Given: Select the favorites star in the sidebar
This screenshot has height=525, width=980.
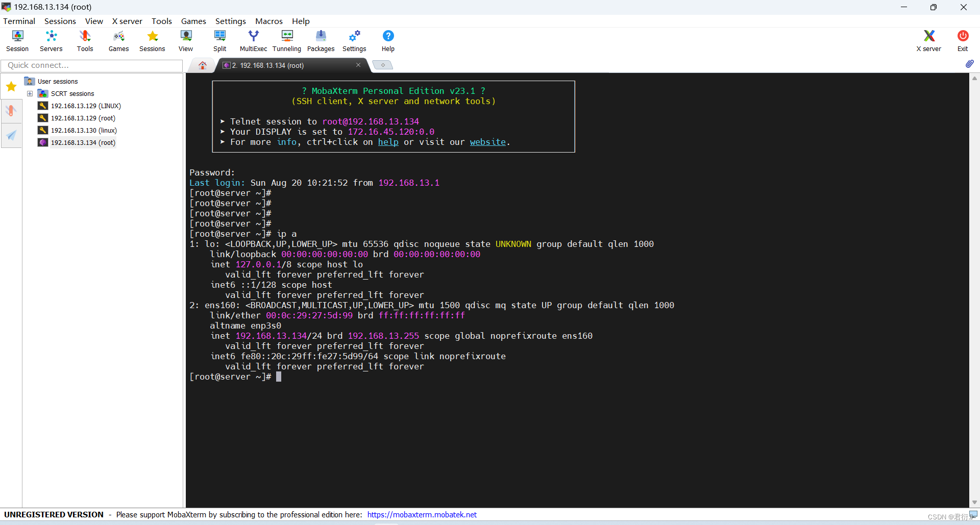Looking at the screenshot, I should point(11,86).
